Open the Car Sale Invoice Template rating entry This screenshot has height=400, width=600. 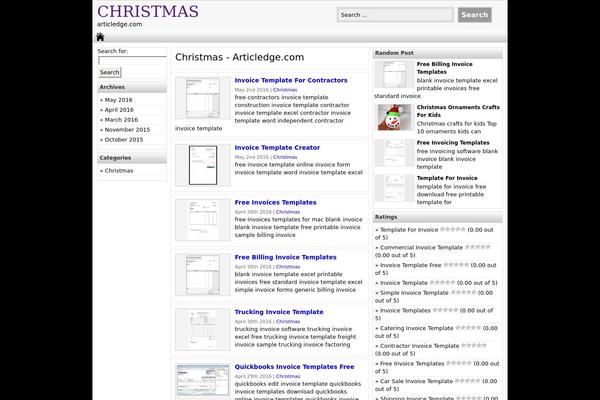pyautogui.click(x=416, y=381)
